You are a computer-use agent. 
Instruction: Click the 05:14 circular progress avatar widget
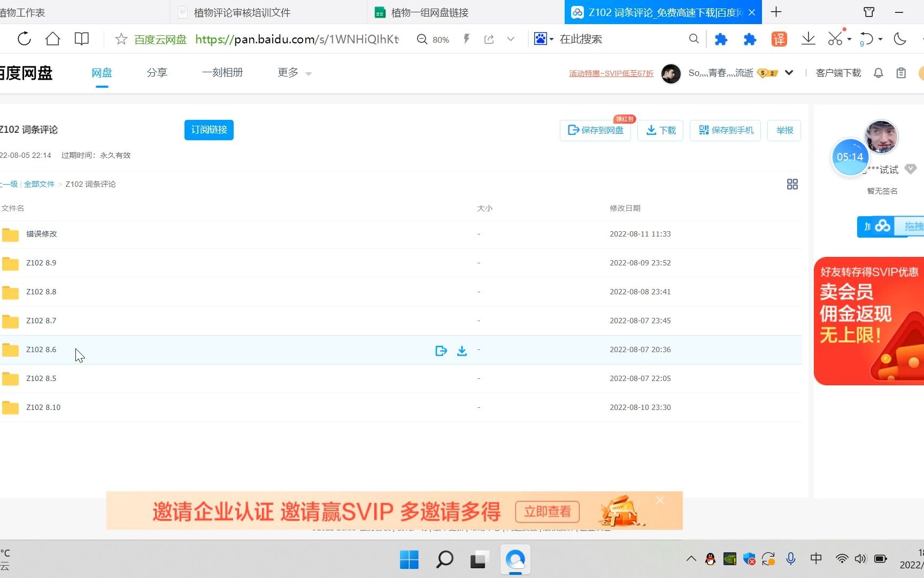(850, 156)
